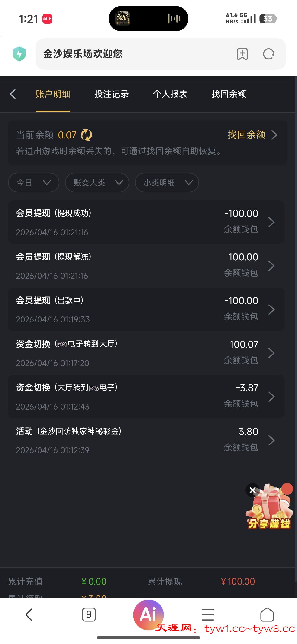Go to browser home icon
297x644 pixels.
(267, 614)
